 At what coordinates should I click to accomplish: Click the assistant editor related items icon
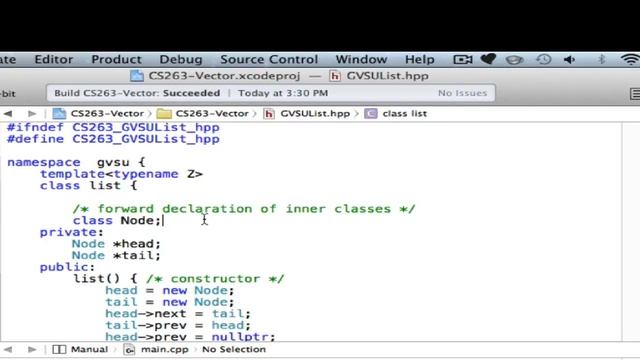tap(59, 349)
